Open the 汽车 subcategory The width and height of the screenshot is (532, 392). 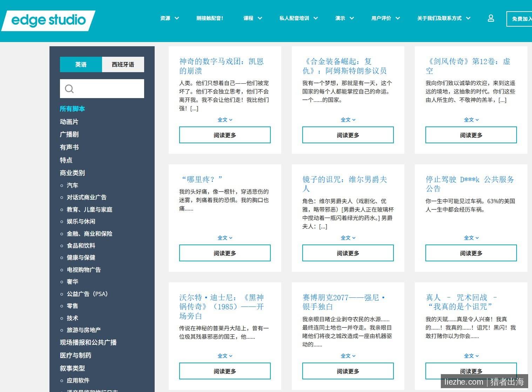pyautogui.click(x=73, y=185)
